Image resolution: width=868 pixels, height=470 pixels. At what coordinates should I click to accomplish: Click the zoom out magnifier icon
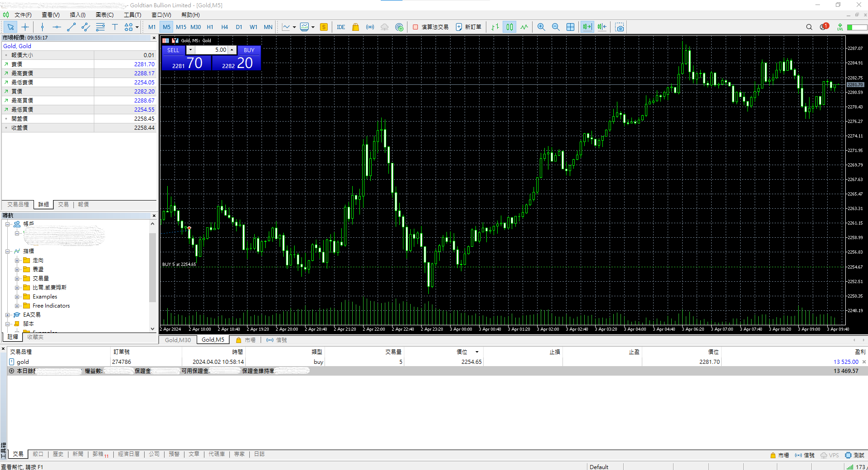(556, 27)
